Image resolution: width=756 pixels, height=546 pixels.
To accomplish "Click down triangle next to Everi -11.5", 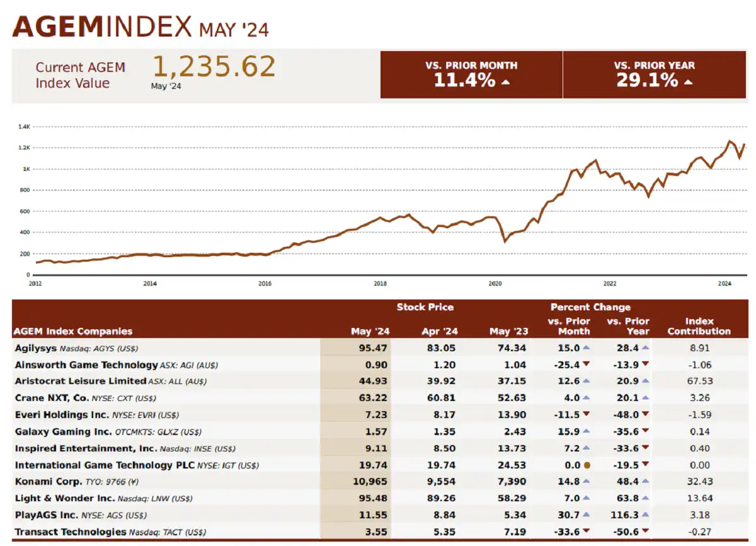I will point(586,415).
